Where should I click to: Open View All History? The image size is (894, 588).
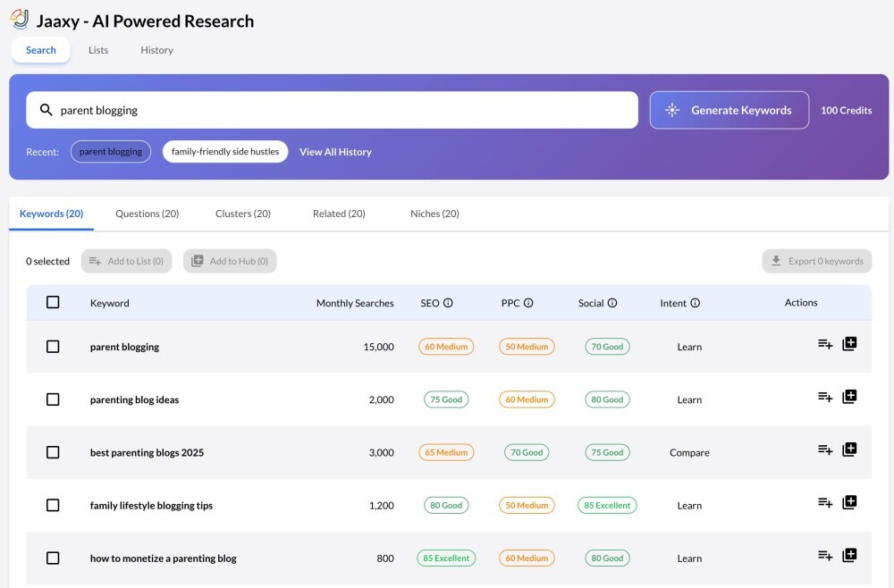coord(335,152)
